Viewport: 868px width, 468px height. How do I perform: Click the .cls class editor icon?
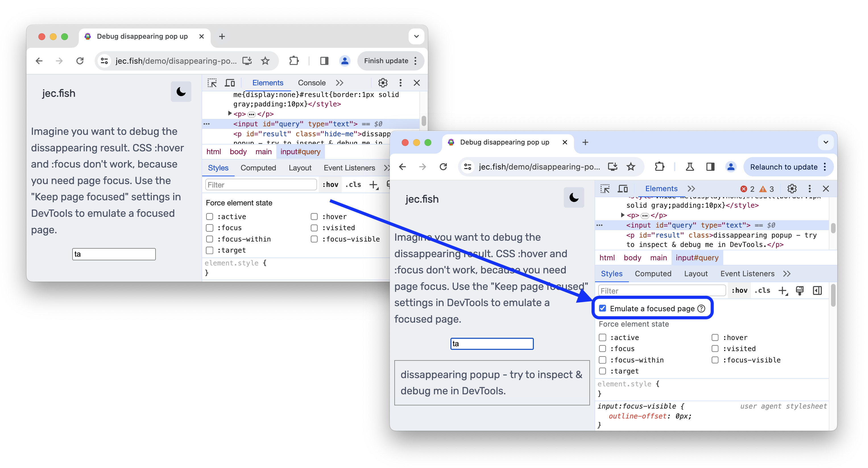point(761,290)
